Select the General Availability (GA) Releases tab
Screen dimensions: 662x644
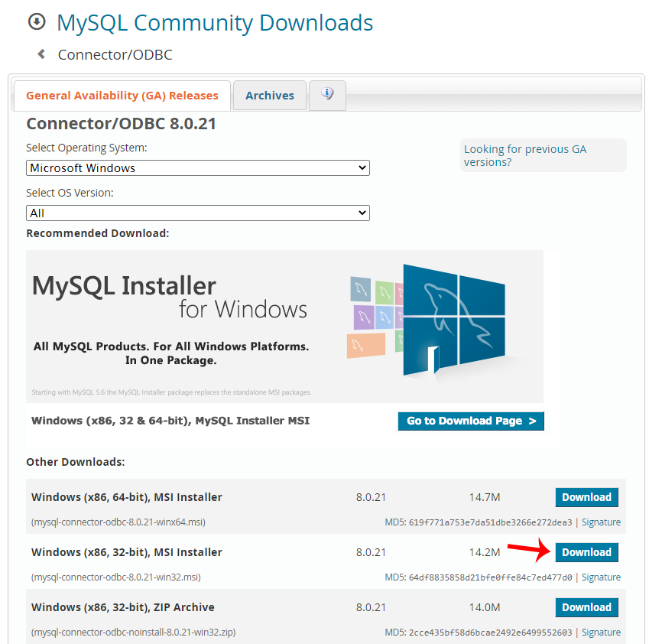122,96
